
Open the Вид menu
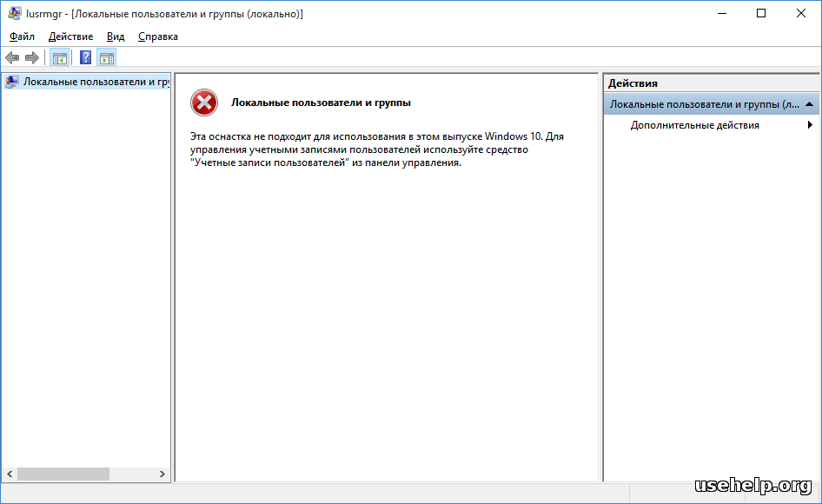(x=116, y=36)
